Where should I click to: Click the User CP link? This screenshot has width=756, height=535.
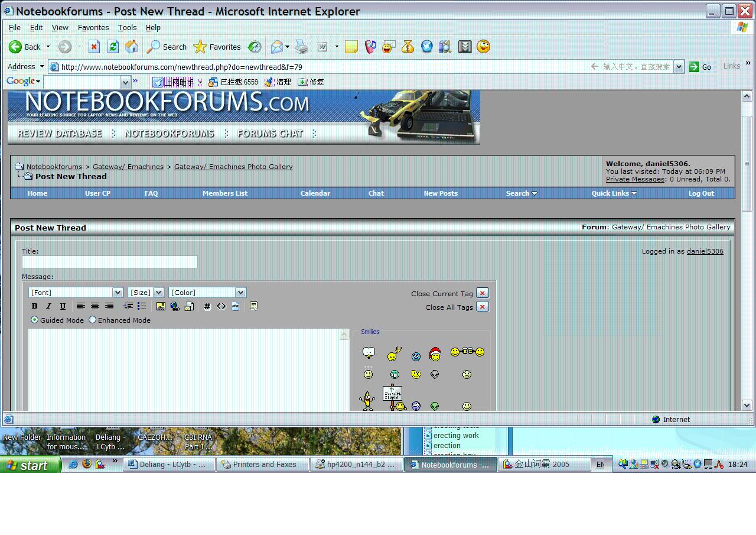pos(97,193)
